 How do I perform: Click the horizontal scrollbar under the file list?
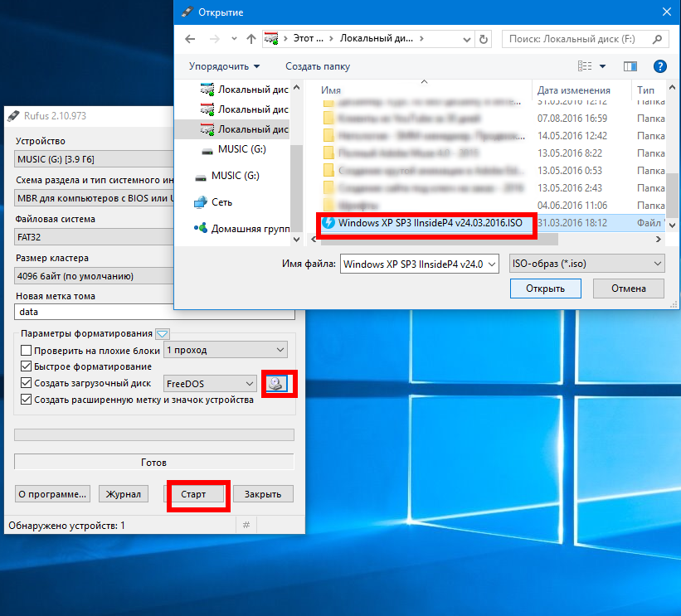tap(481, 239)
